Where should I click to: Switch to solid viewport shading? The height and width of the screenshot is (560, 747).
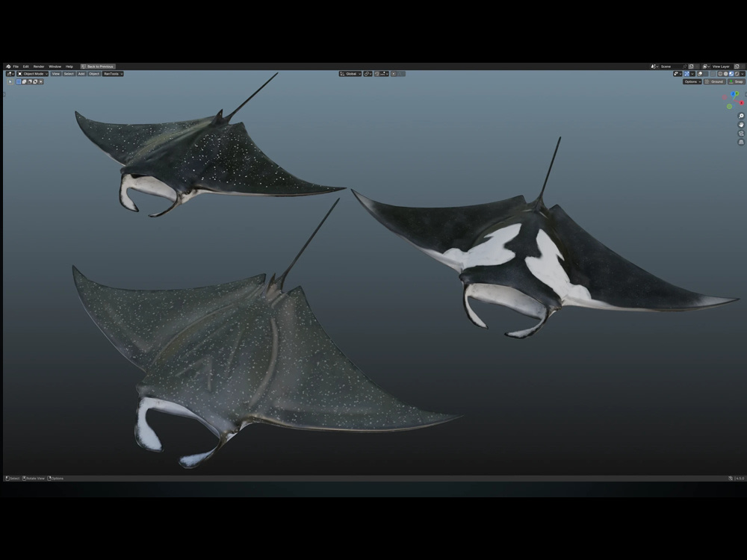[x=725, y=74]
